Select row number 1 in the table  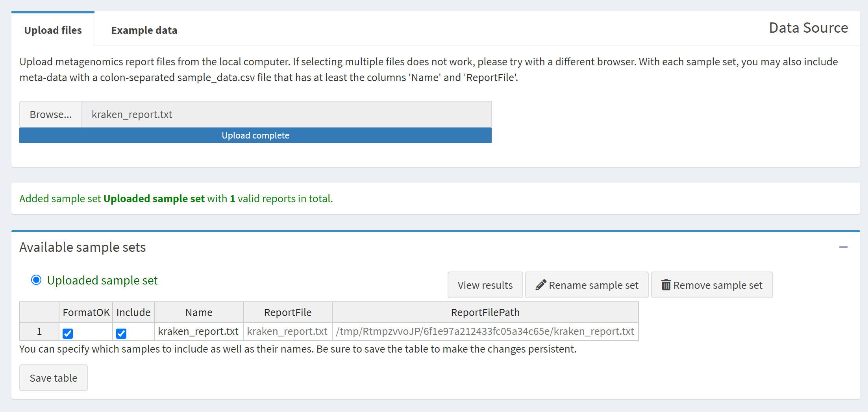click(x=39, y=332)
